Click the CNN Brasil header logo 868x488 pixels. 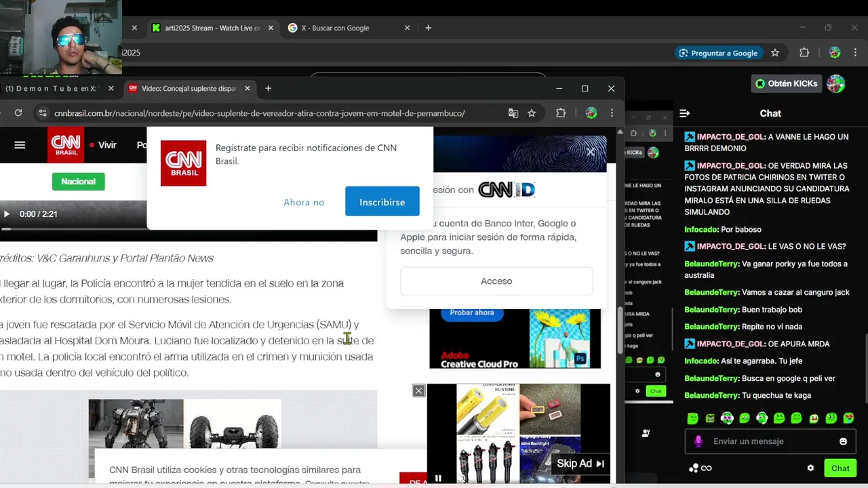pos(66,144)
